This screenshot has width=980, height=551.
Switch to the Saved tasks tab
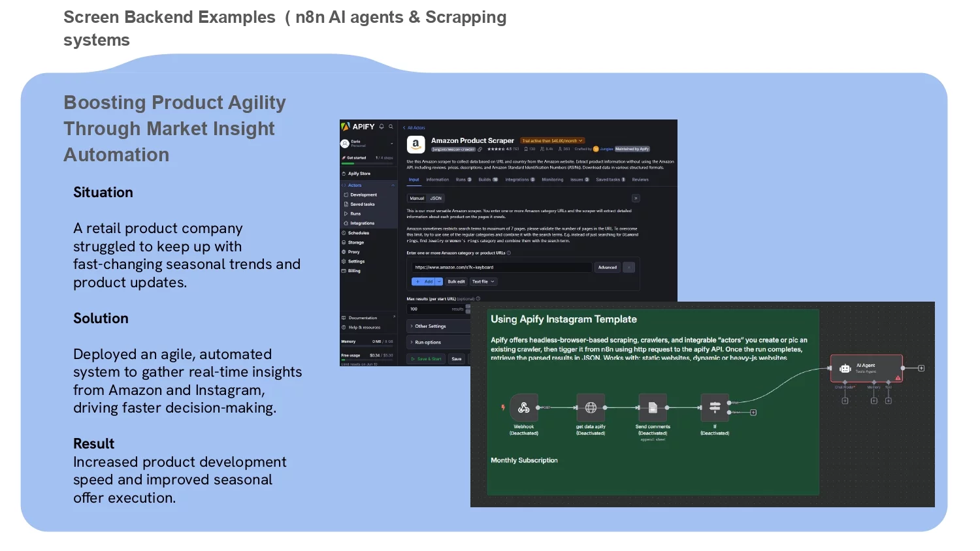click(610, 180)
